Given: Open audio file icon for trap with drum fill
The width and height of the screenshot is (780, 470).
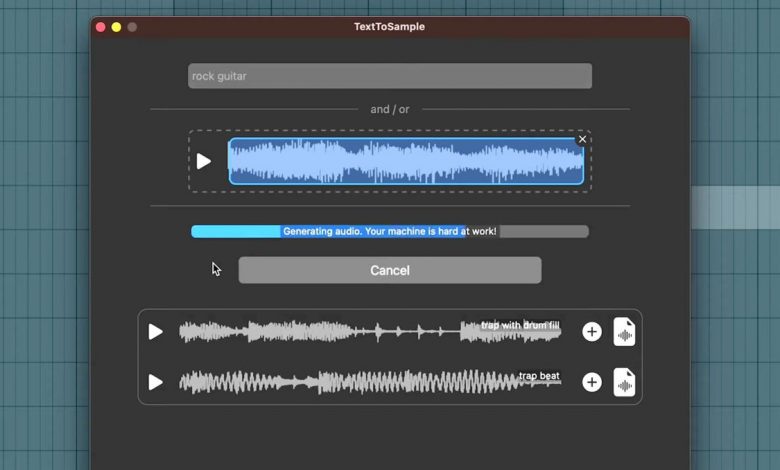Looking at the screenshot, I should (x=624, y=332).
